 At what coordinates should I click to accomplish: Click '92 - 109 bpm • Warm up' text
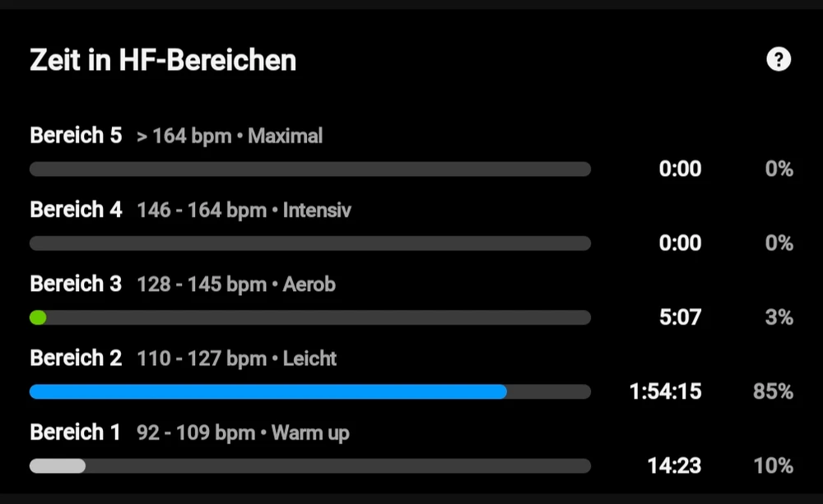(x=243, y=432)
